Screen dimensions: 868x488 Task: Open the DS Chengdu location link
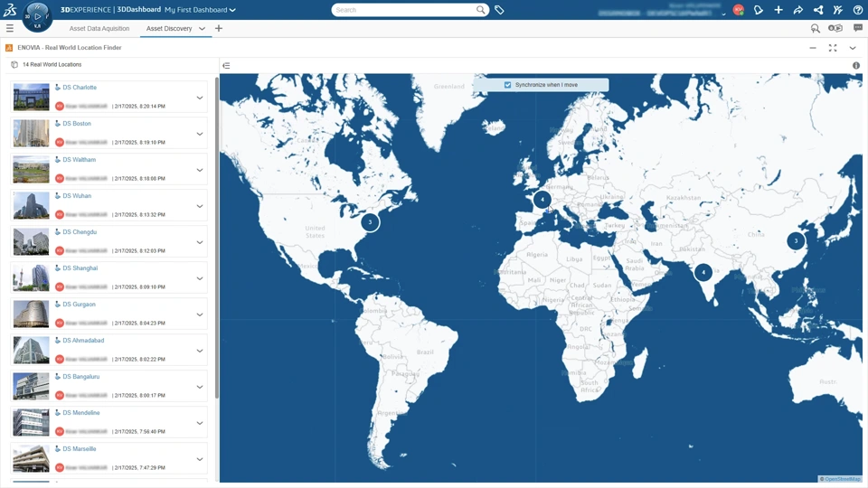click(x=80, y=232)
